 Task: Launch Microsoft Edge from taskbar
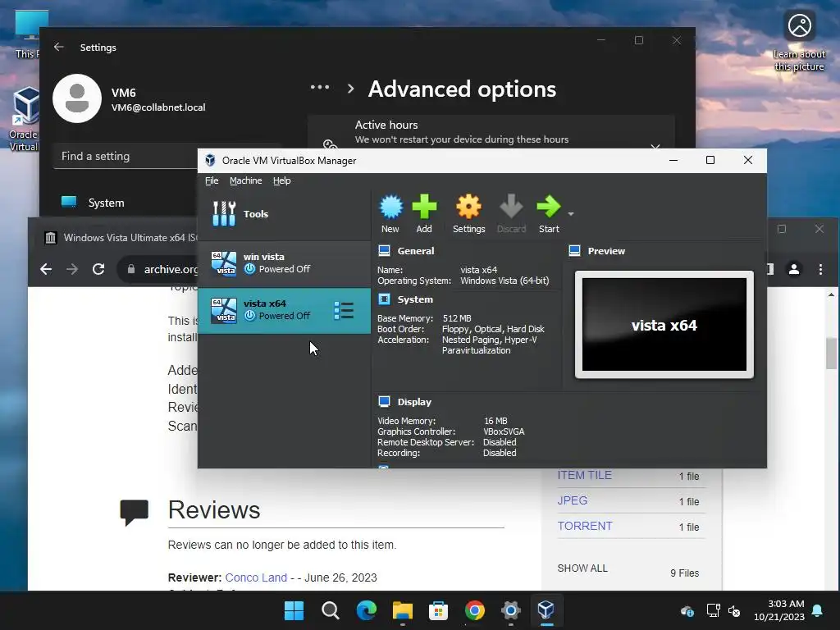coord(367,610)
